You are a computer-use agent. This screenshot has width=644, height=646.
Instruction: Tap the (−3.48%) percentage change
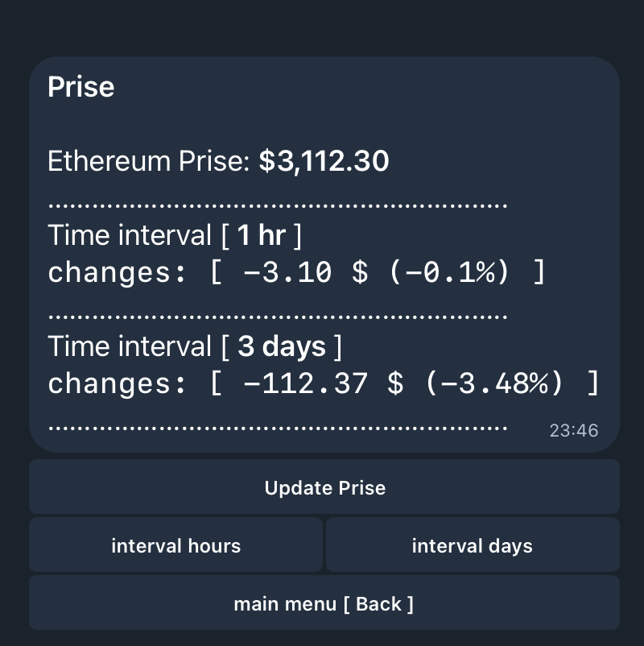[493, 384]
